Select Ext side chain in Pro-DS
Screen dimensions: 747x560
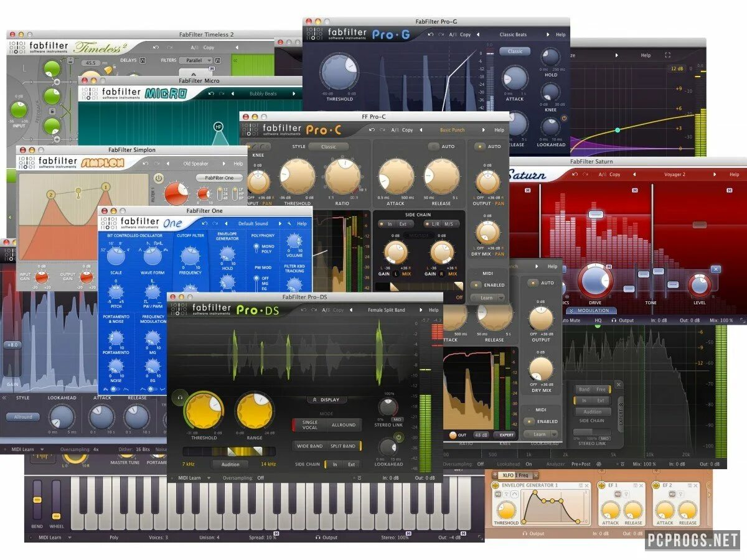pyautogui.click(x=351, y=464)
